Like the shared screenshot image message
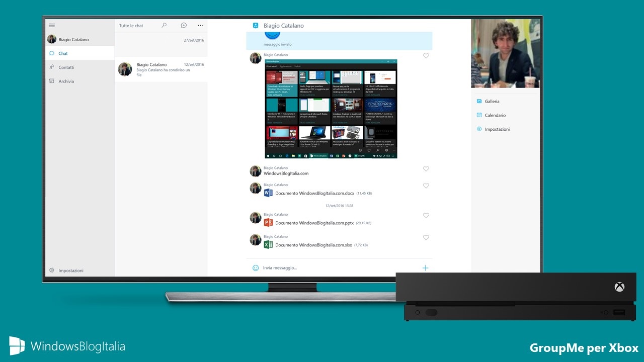The image size is (644, 362). click(x=426, y=56)
